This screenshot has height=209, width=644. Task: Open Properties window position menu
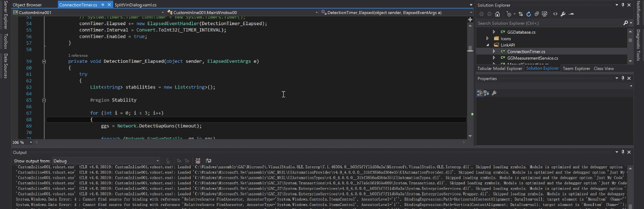(616, 78)
